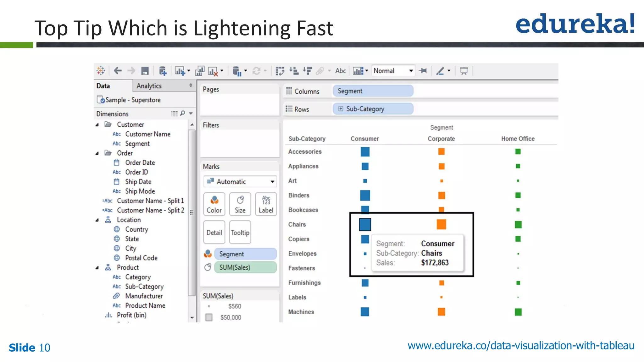Open the Dimensions pane menu arrow
The width and height of the screenshot is (644, 362).
[x=191, y=113]
